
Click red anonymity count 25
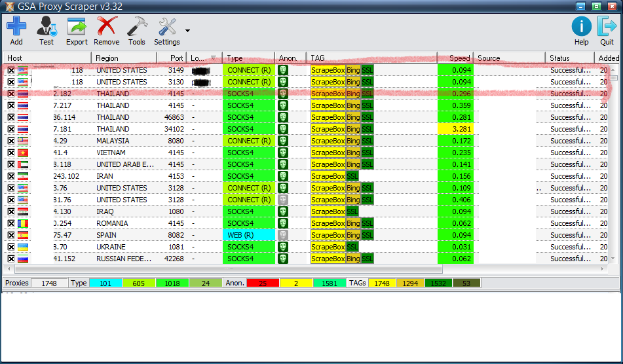(263, 283)
